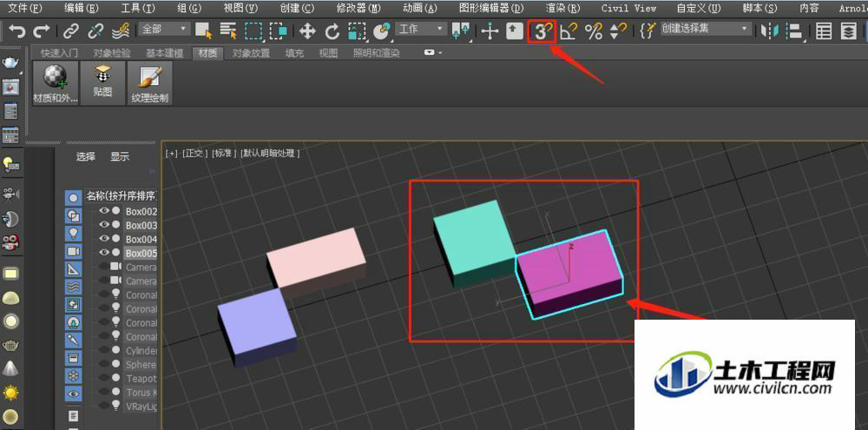Select the Teapot row in scene explorer
This screenshot has width=868, height=430.
141,379
